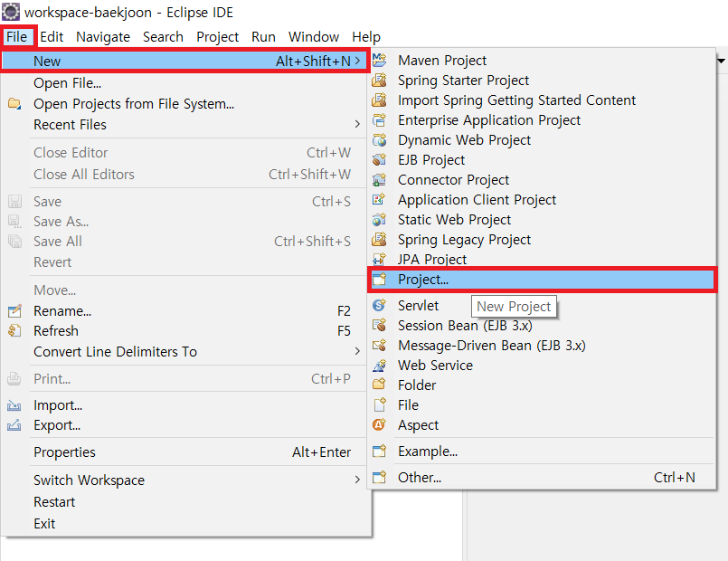Click the Dynamic Web Project icon

[379, 139]
